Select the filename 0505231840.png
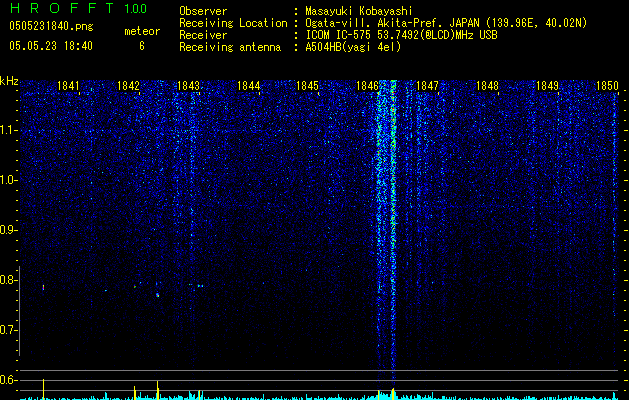Image resolution: width=629 pixels, height=400 pixels. point(51,26)
